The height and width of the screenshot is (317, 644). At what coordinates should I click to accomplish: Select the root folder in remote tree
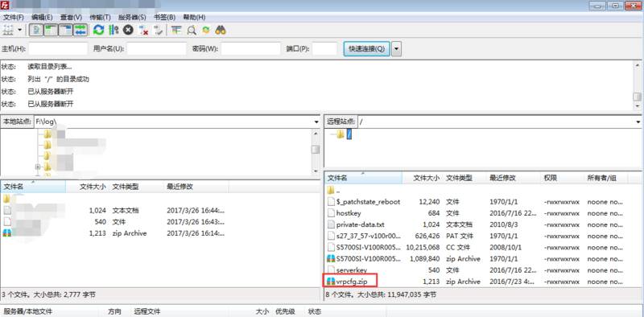[349, 134]
